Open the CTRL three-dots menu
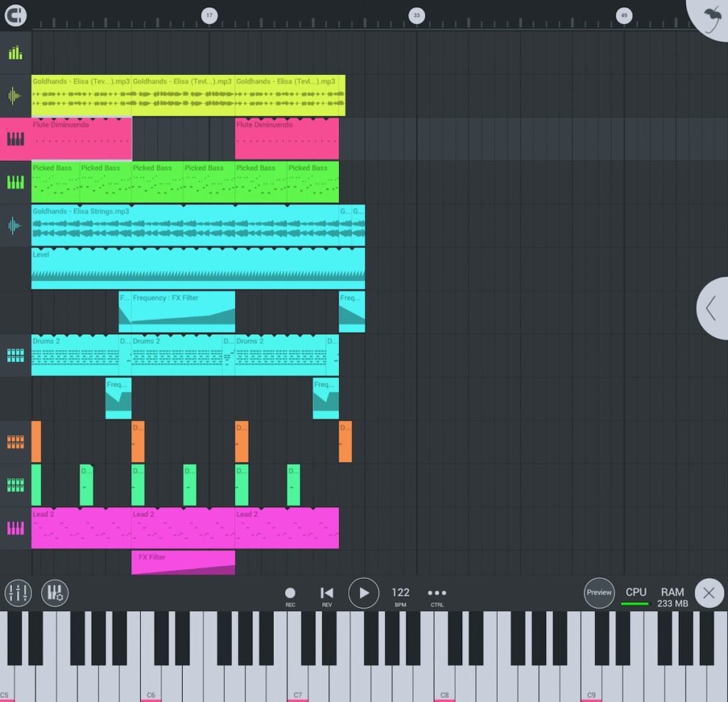Image resolution: width=728 pixels, height=702 pixels. (x=437, y=595)
